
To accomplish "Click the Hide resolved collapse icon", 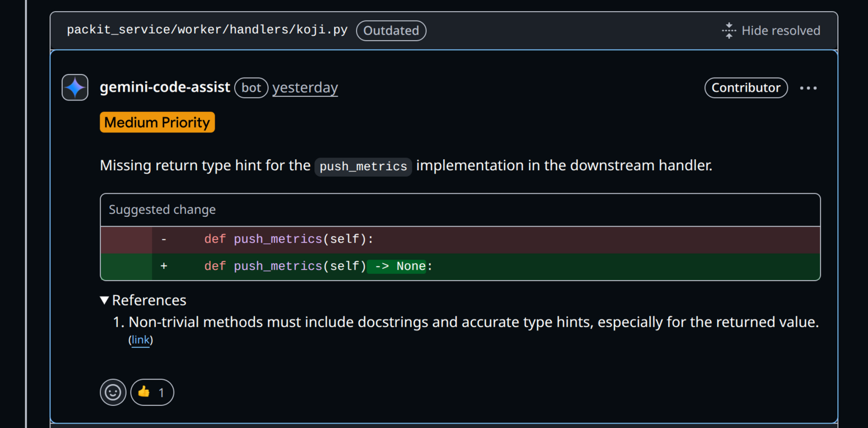I will point(729,30).
